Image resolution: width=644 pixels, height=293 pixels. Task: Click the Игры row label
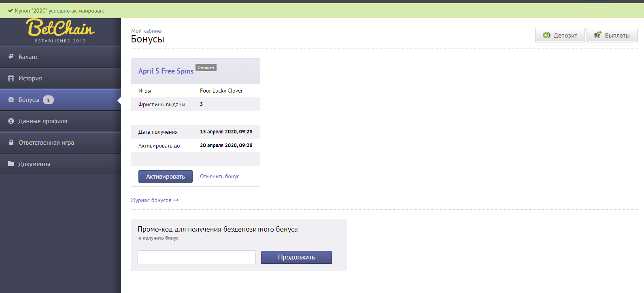pos(145,91)
